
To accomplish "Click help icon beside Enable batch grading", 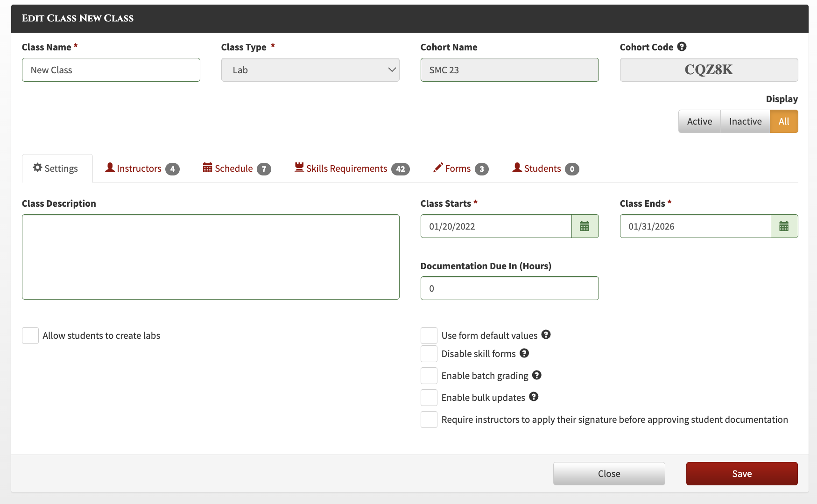I will pyautogui.click(x=537, y=375).
